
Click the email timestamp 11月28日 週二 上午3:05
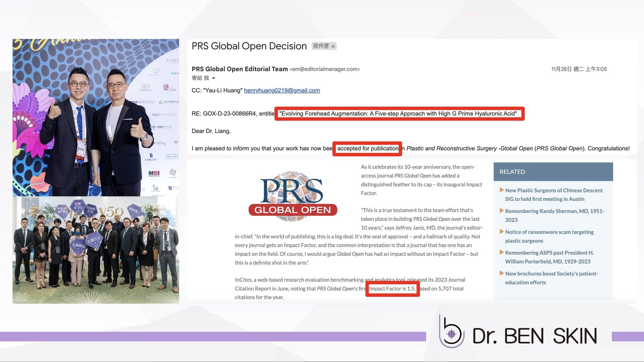point(579,69)
